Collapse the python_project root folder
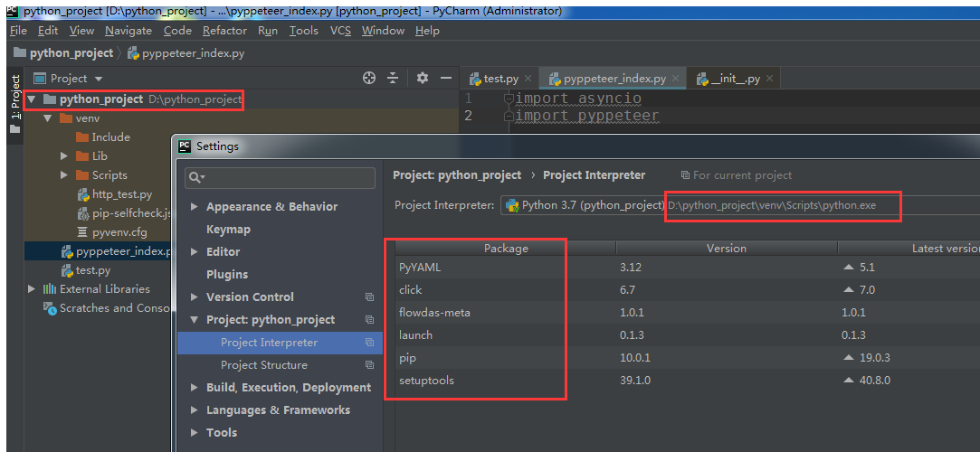The height and width of the screenshot is (452, 980). (32, 99)
